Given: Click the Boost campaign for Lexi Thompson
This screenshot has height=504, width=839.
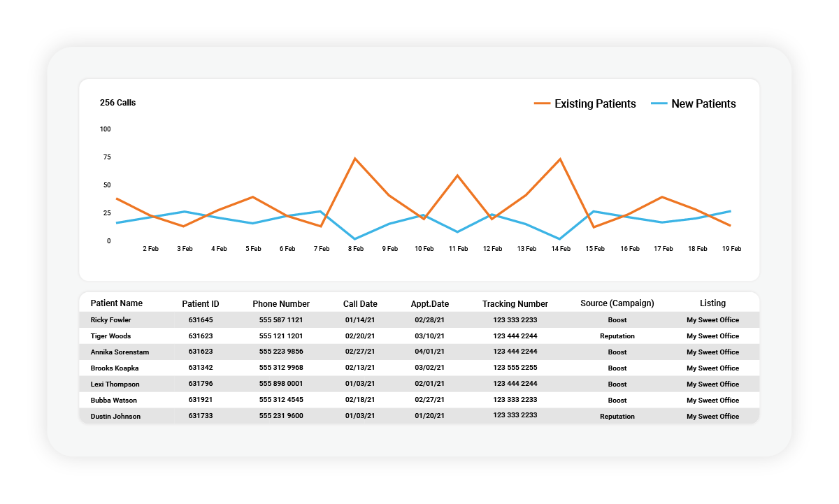Looking at the screenshot, I should pos(616,384).
